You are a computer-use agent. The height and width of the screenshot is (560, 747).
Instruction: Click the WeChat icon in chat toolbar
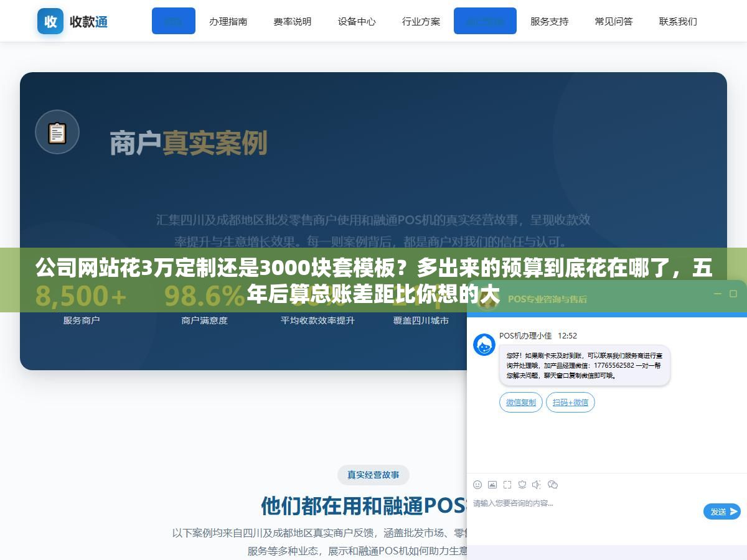(x=553, y=485)
